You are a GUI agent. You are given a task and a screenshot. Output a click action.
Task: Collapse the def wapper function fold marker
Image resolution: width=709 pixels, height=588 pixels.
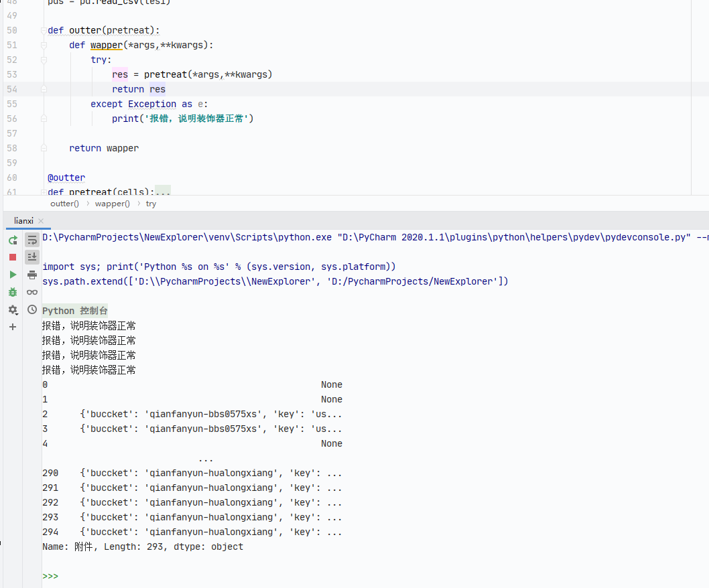tap(44, 45)
